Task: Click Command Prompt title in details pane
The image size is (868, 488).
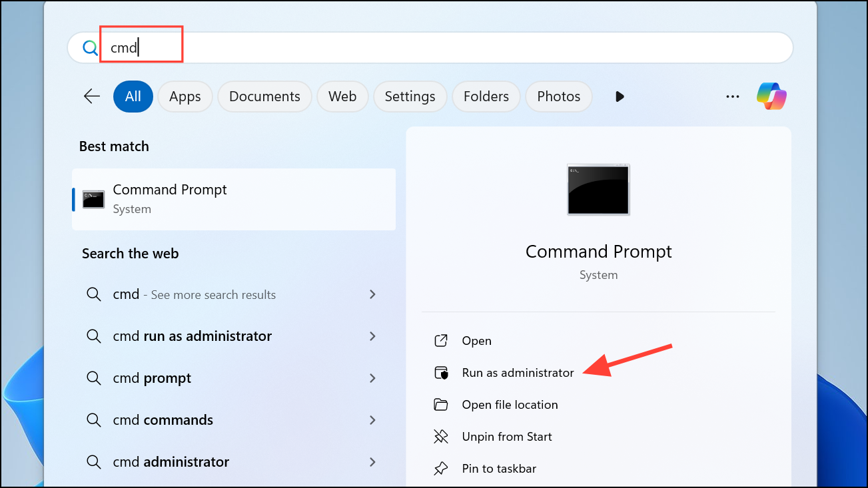Action: click(598, 252)
